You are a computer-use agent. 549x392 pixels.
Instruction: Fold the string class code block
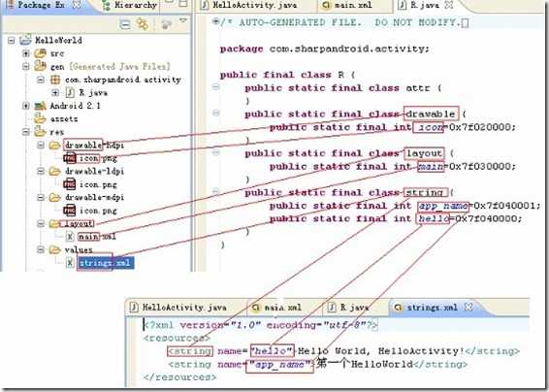[x=216, y=191]
